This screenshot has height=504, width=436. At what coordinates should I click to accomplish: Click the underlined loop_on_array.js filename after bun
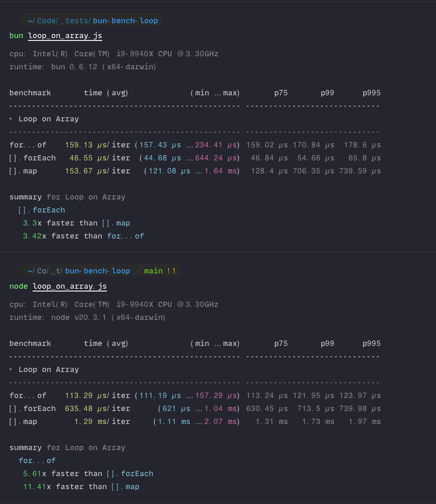coord(65,35)
